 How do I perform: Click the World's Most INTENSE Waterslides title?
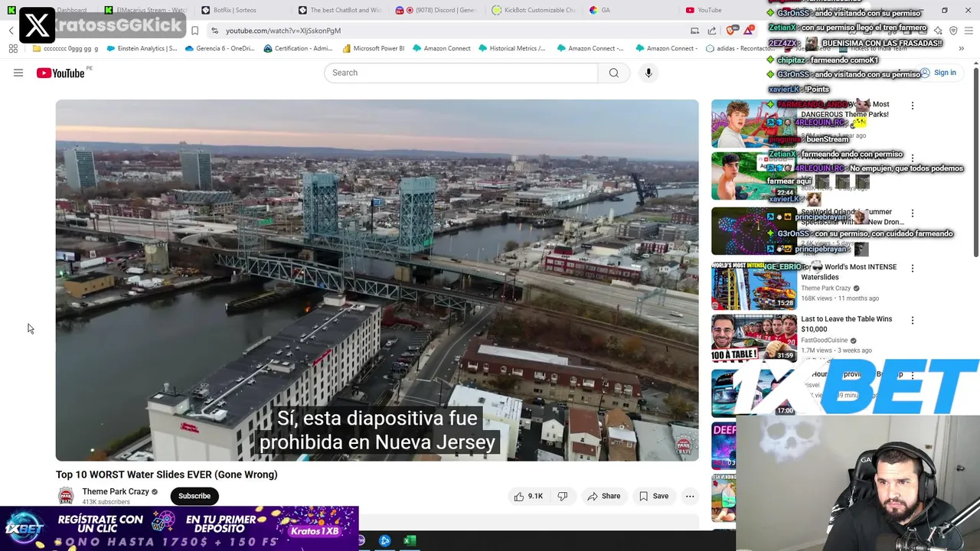(x=848, y=272)
